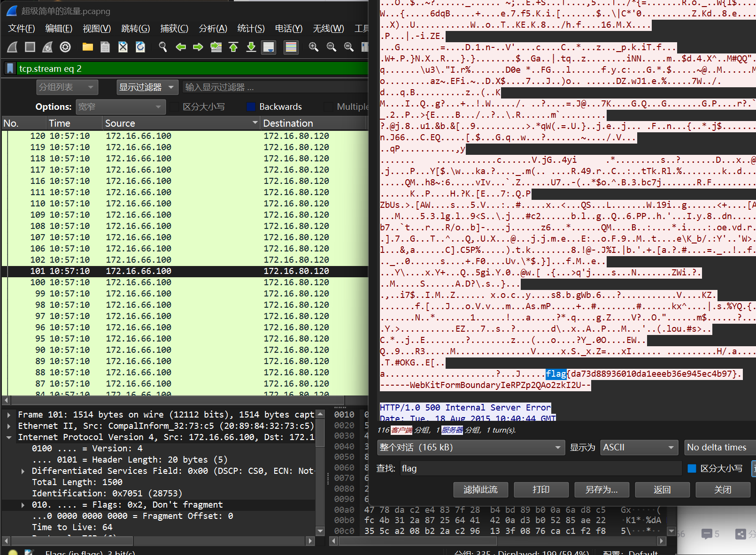The height and width of the screenshot is (555, 756).
Task: Open the 分析(A) menu
Action: (213, 28)
